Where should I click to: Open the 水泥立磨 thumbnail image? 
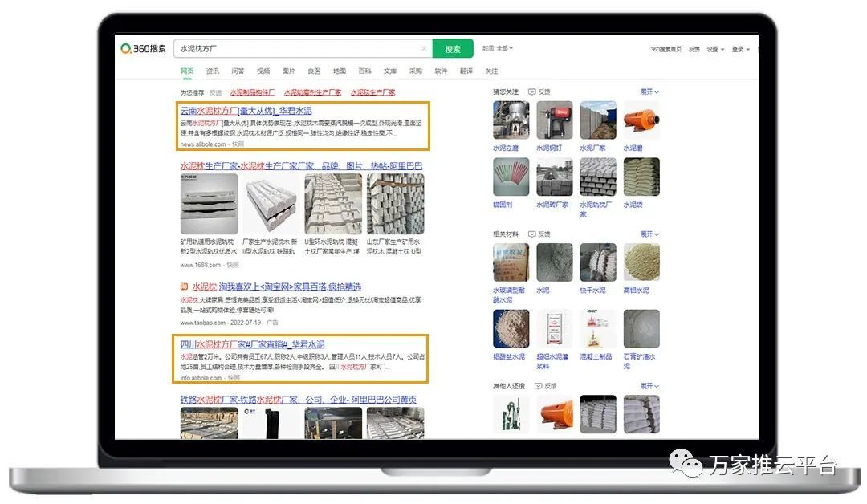511,120
